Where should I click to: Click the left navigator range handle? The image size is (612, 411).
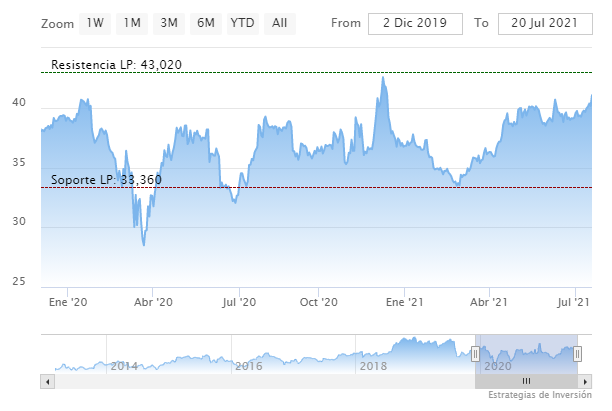click(x=475, y=353)
